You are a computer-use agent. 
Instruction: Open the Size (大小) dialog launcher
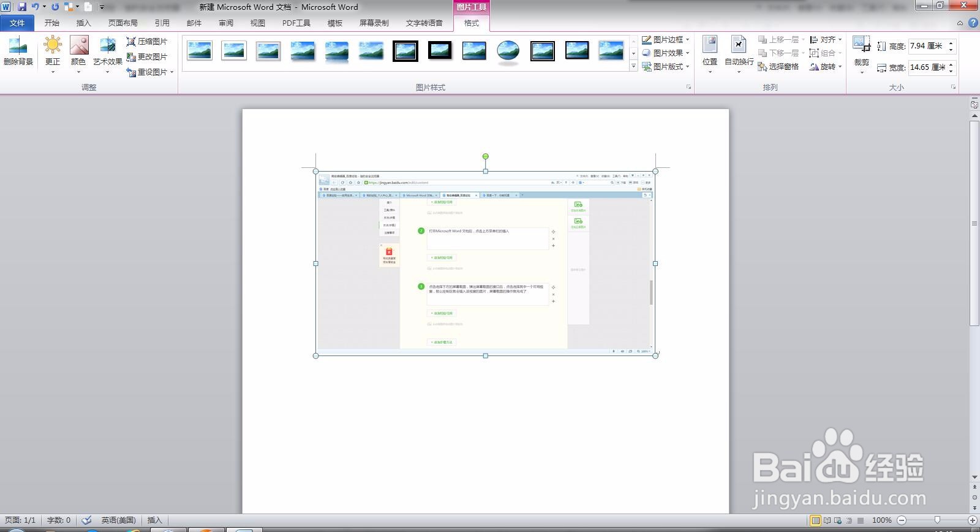pos(953,87)
